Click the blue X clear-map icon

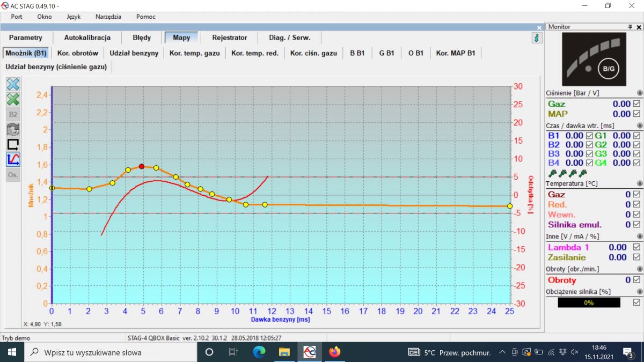click(13, 84)
